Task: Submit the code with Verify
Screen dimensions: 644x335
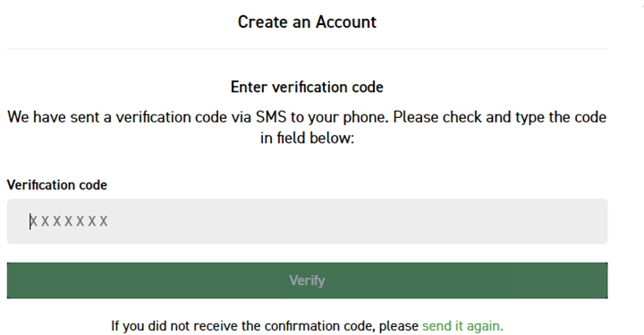Action: point(307,281)
